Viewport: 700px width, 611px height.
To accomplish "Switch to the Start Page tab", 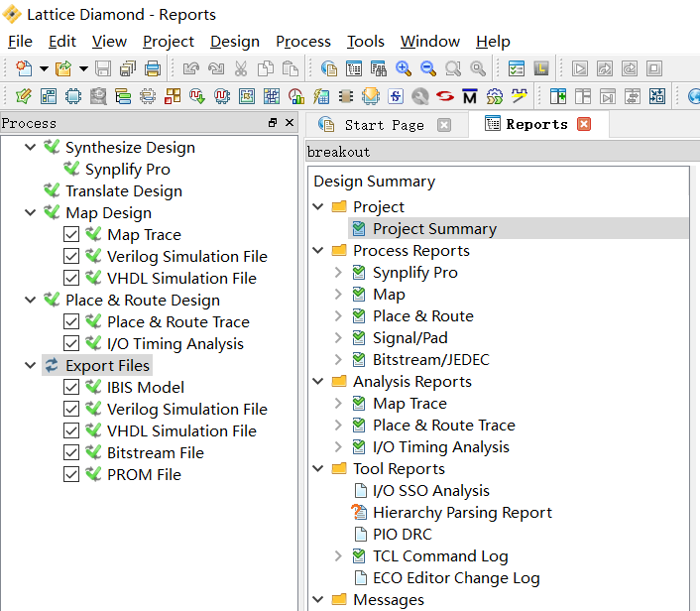I will click(384, 125).
